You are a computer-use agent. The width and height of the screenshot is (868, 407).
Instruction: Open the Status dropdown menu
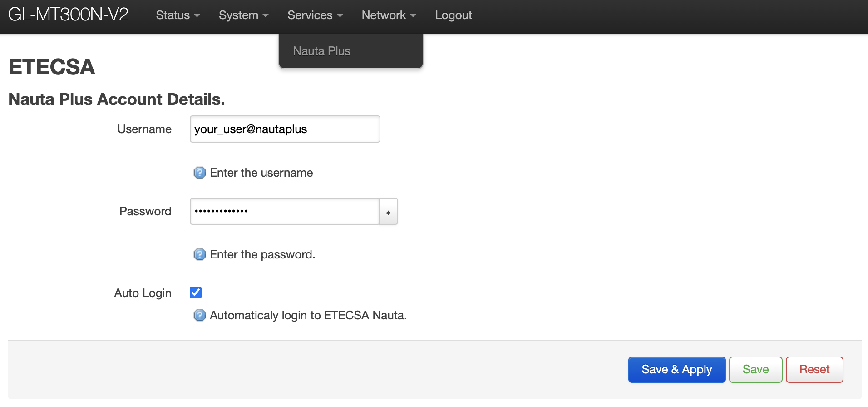click(x=177, y=15)
